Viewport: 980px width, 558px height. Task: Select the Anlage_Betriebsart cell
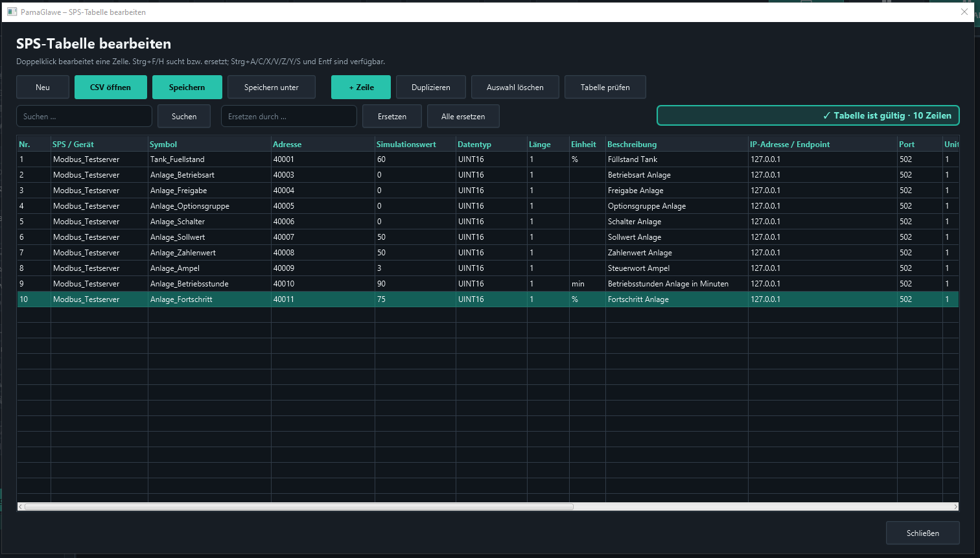(x=209, y=175)
